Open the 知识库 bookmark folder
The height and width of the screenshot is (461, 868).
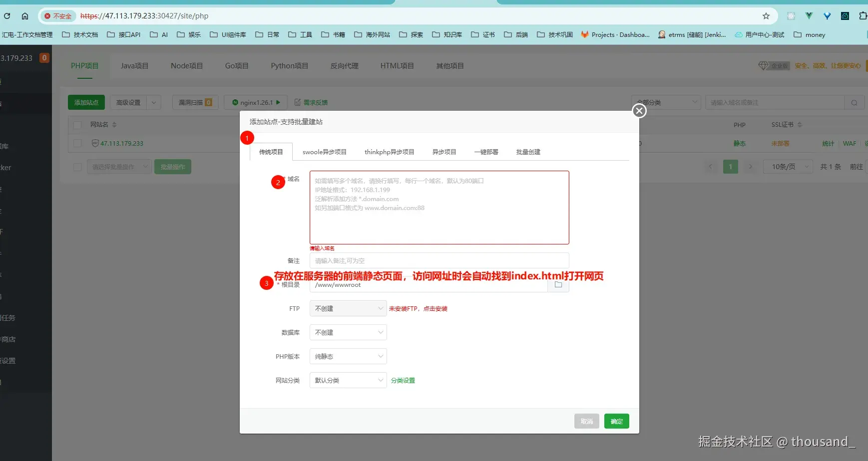(x=447, y=35)
